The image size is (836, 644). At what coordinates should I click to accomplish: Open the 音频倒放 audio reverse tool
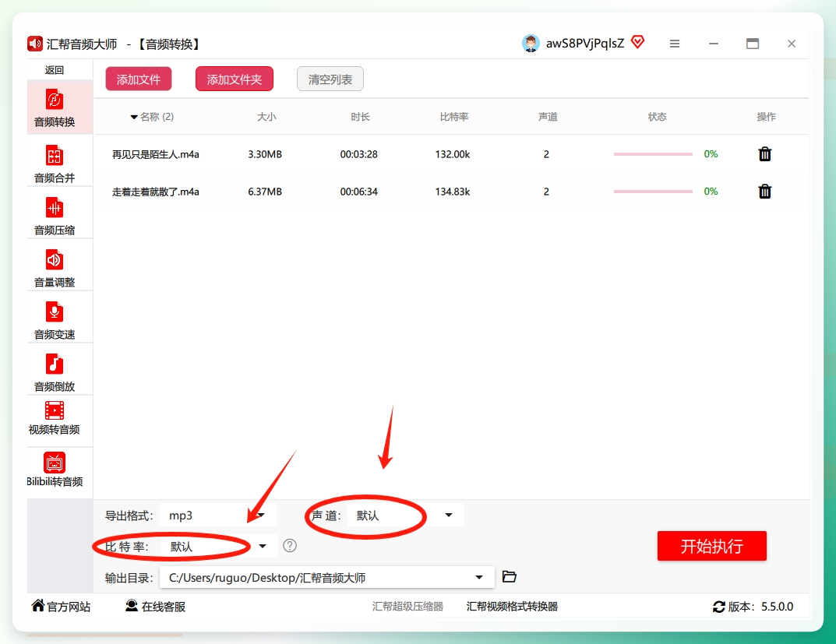pos(55,372)
